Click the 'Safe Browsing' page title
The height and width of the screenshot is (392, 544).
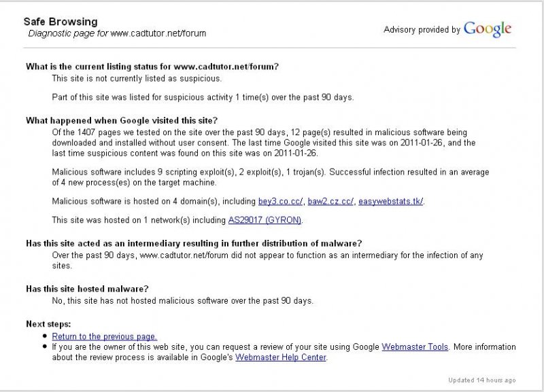[x=61, y=22]
